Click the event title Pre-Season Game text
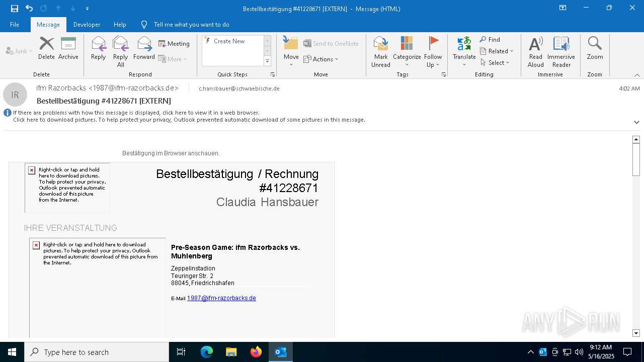644x362 pixels. point(235,251)
